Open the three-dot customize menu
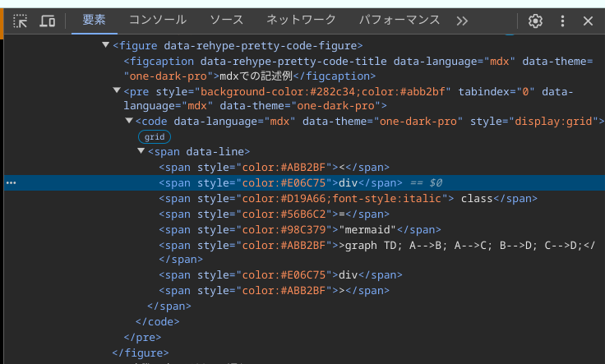 coord(562,21)
